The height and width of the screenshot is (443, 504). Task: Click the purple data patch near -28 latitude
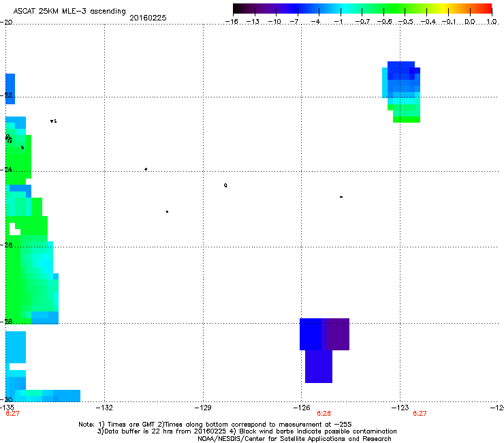click(x=338, y=334)
